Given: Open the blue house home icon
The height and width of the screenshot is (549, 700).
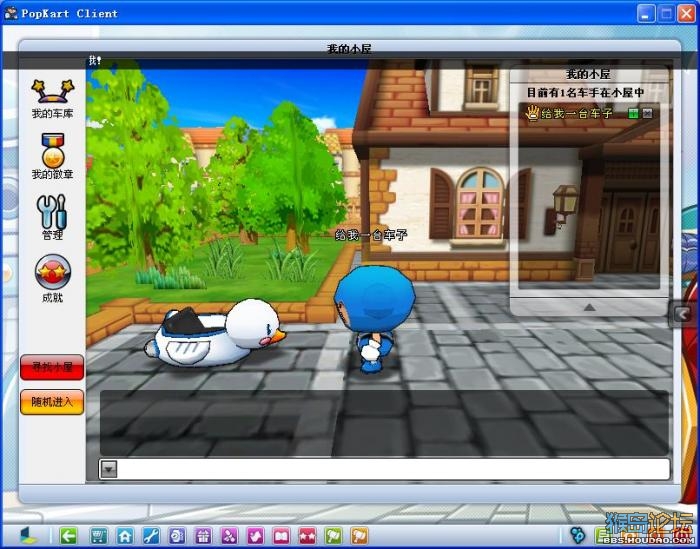Looking at the screenshot, I should (125, 535).
